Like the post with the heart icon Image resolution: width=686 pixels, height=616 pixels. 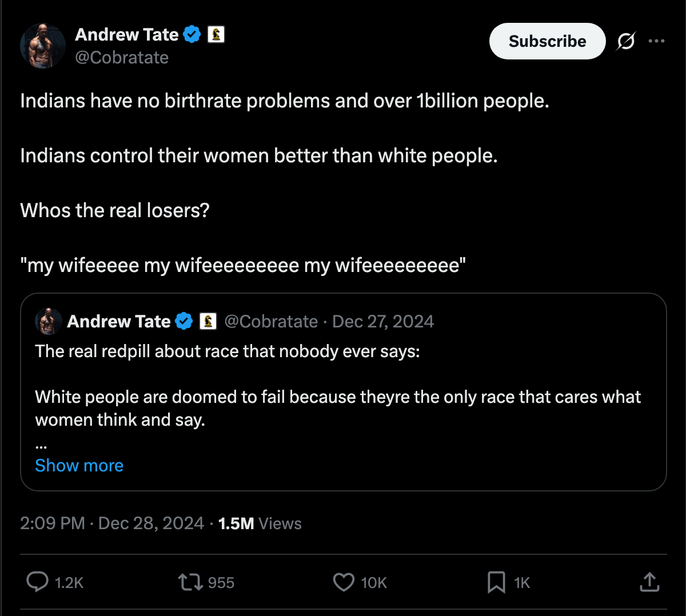344,582
